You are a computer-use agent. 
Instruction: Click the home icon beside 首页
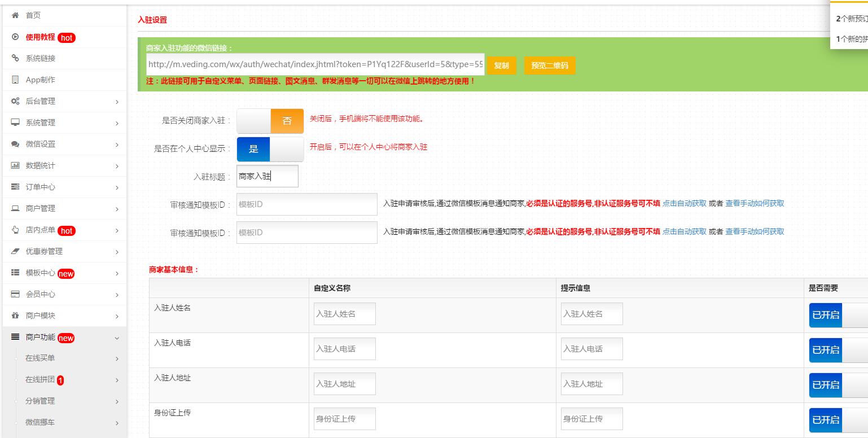click(x=15, y=15)
